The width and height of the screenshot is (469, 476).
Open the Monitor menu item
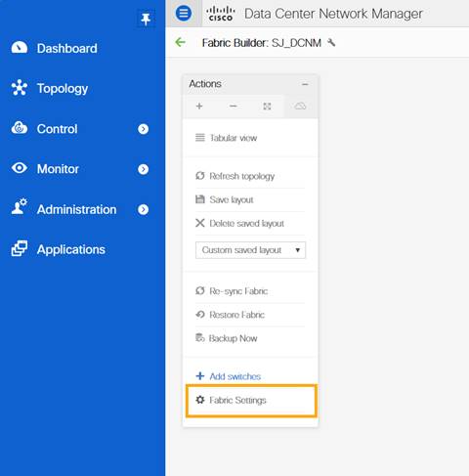tap(58, 169)
